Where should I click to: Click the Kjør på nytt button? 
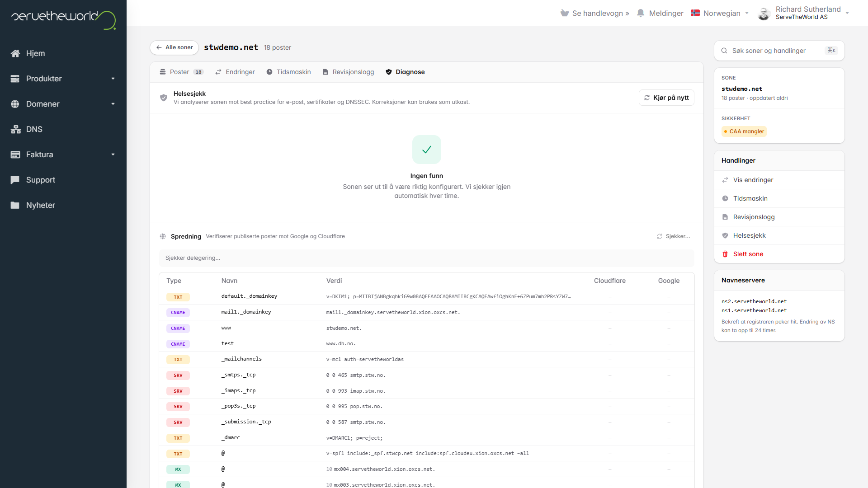tap(666, 98)
